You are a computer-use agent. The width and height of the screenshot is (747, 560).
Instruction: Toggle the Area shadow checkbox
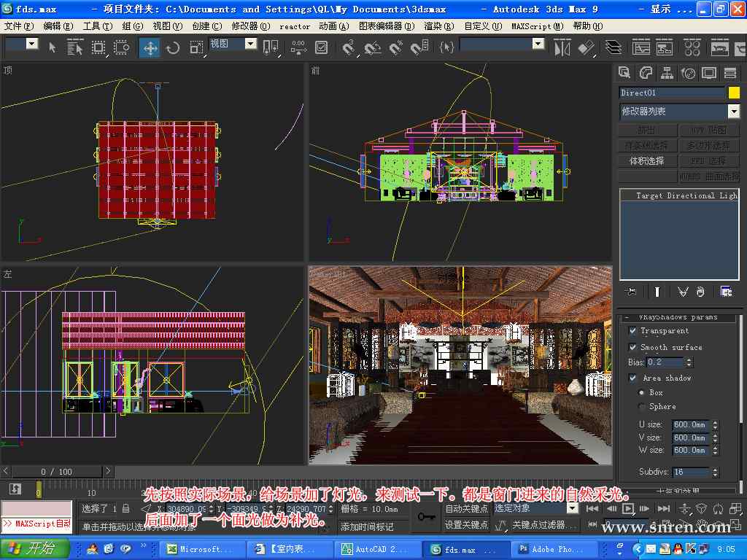pos(632,378)
